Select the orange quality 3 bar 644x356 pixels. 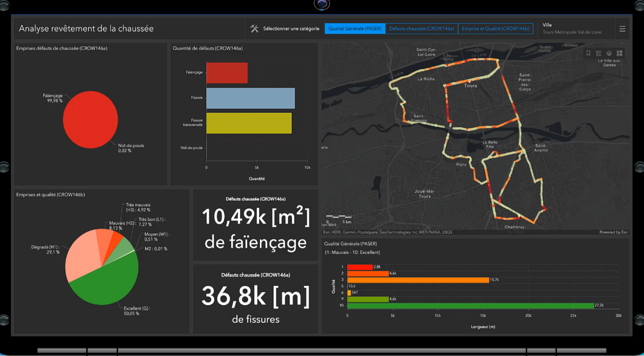pyautogui.click(x=418, y=280)
